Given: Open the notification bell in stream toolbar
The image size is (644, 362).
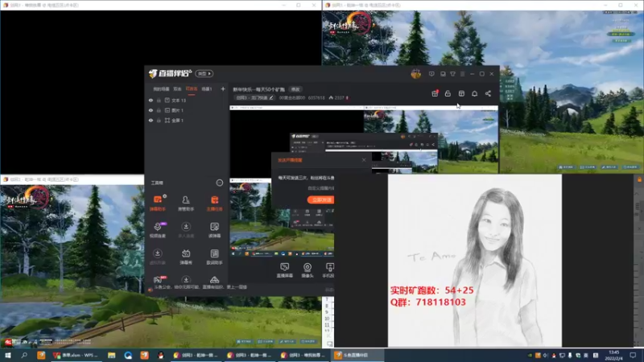Looking at the screenshot, I should pyautogui.click(x=474, y=93).
